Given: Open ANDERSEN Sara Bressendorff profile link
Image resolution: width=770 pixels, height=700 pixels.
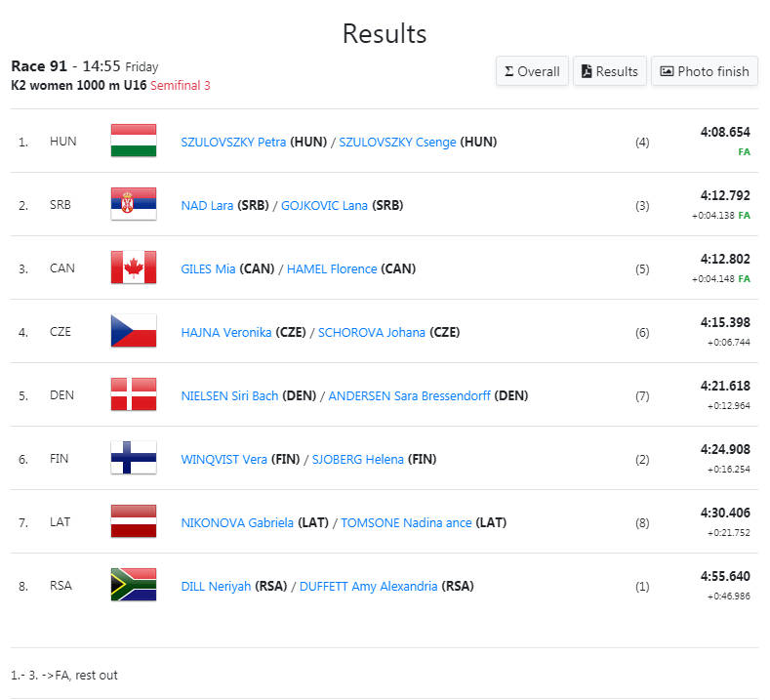Looking at the screenshot, I should click(409, 395).
